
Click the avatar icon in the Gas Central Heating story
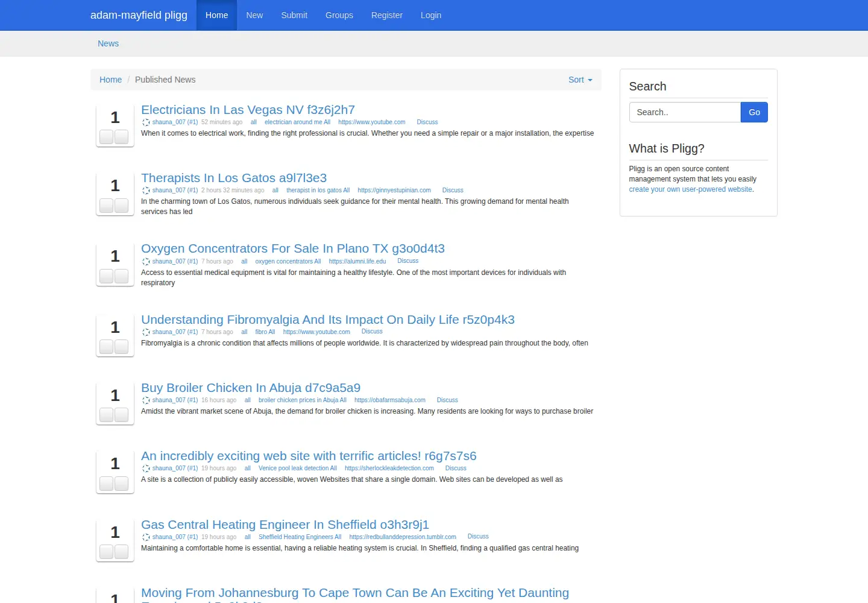(x=146, y=537)
